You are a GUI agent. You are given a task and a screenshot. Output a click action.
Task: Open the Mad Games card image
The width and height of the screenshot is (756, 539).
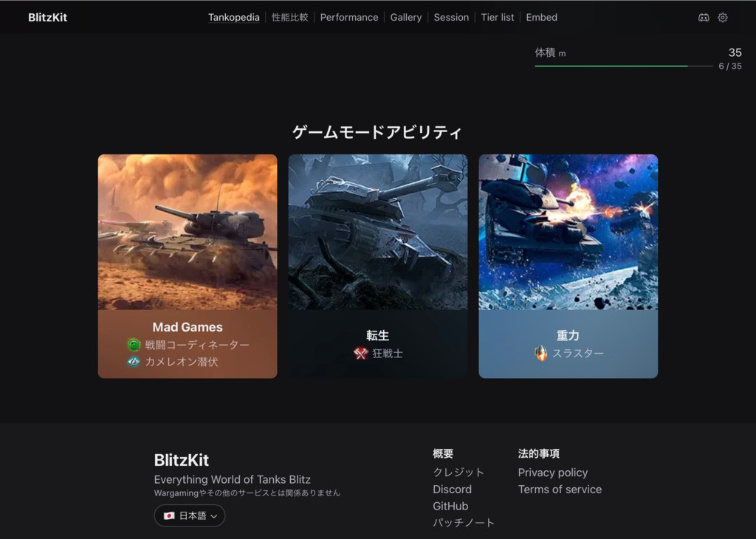point(188,232)
